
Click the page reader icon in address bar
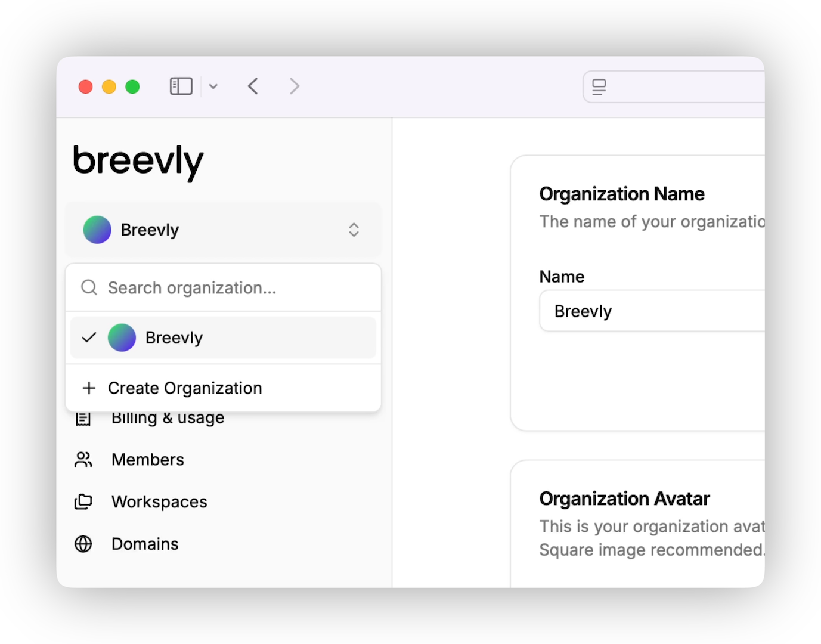599,87
